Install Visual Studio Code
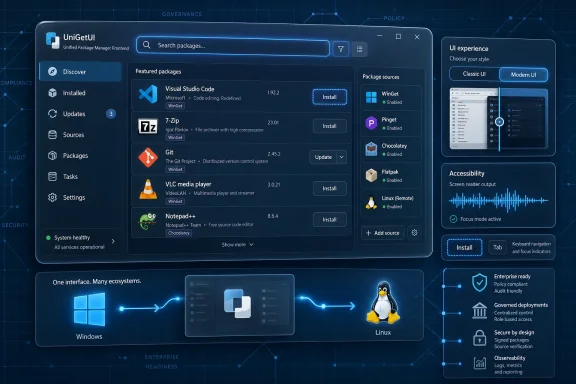Image resolution: width=576 pixels, height=384 pixels. pyautogui.click(x=330, y=97)
